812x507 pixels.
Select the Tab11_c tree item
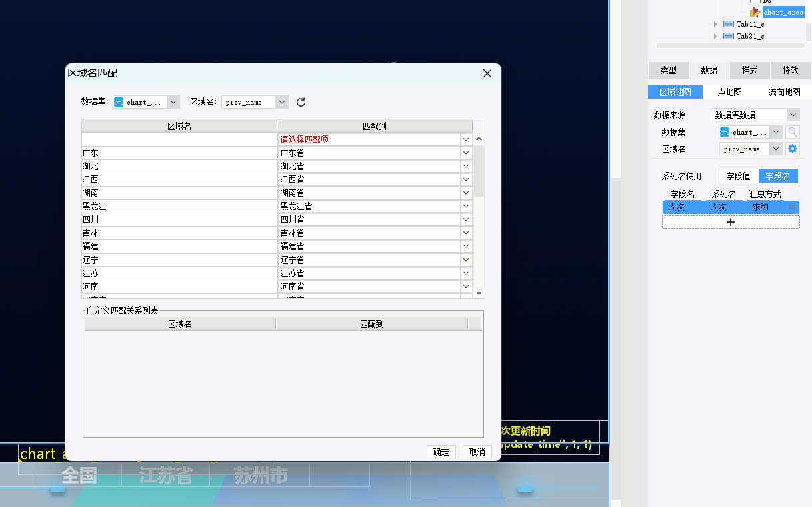pos(751,24)
